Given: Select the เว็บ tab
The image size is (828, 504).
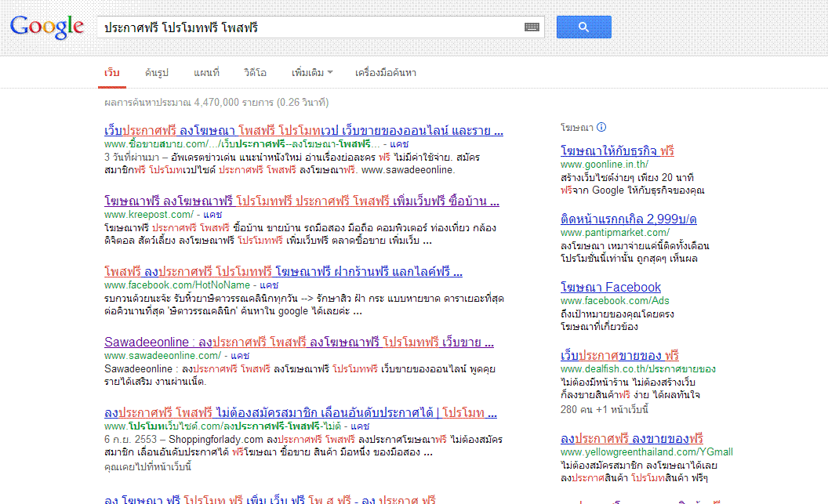Looking at the screenshot, I should 112,73.
